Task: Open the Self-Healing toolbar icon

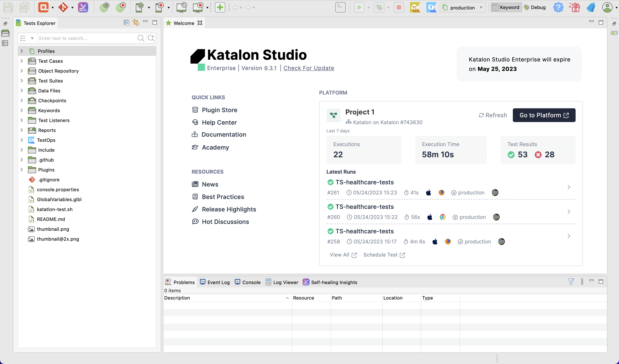Action: 83,7
